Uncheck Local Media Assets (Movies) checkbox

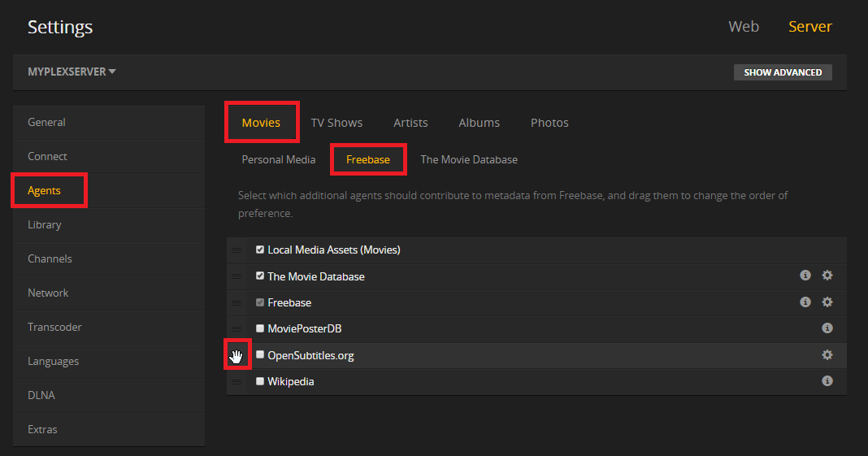tap(260, 250)
